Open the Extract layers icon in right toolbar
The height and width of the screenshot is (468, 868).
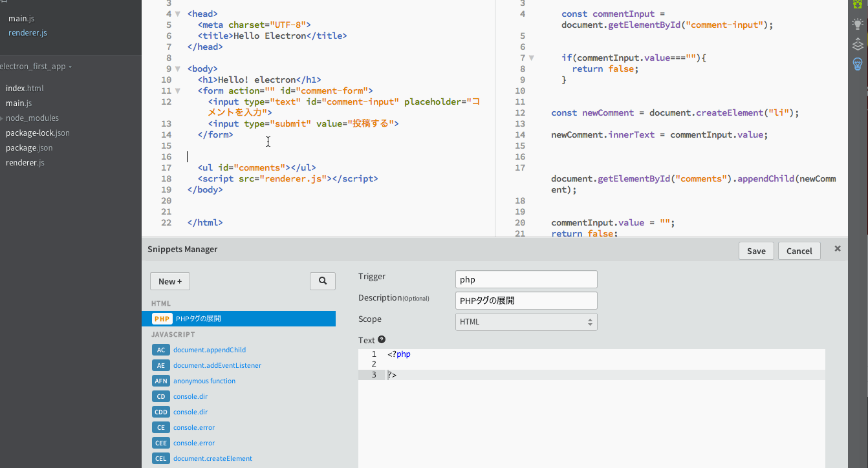[x=858, y=44]
